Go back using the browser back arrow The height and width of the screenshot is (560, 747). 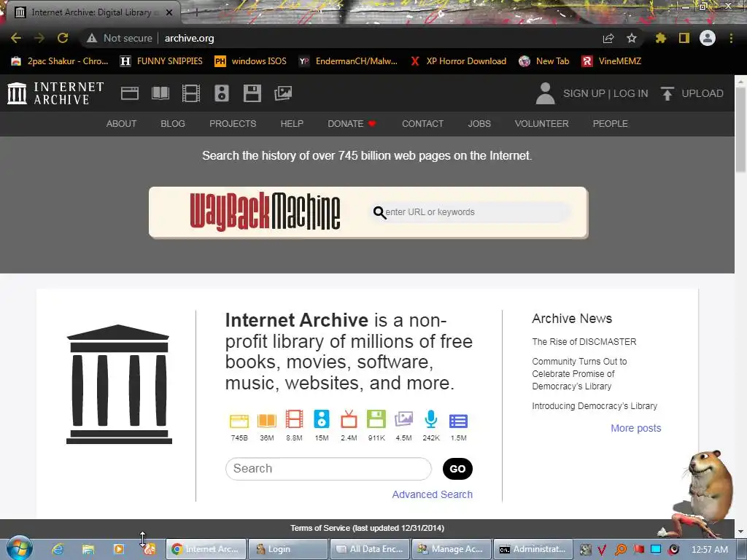coord(16,38)
